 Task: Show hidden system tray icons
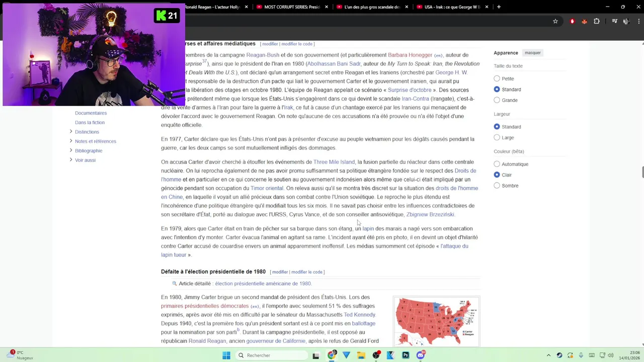(548, 355)
